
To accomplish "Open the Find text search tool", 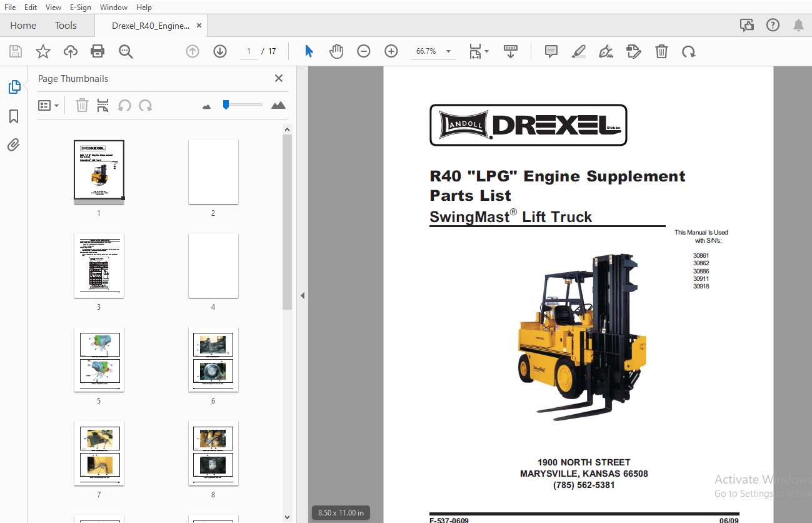I will pyautogui.click(x=126, y=51).
